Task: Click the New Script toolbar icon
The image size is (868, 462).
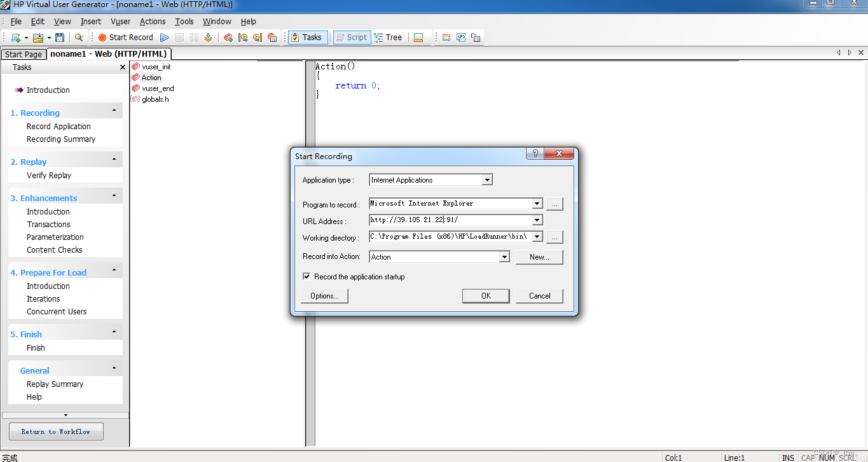Action: coord(15,38)
